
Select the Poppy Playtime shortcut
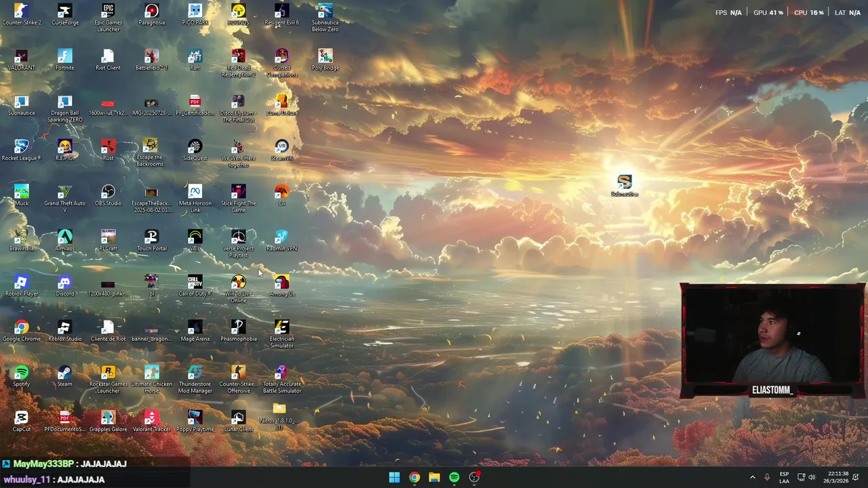coord(195,422)
